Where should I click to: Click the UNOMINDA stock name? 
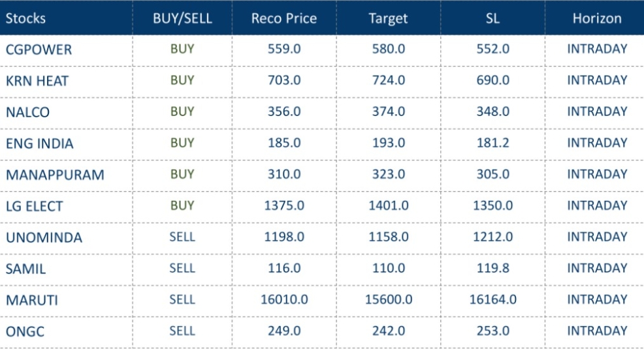click(44, 237)
